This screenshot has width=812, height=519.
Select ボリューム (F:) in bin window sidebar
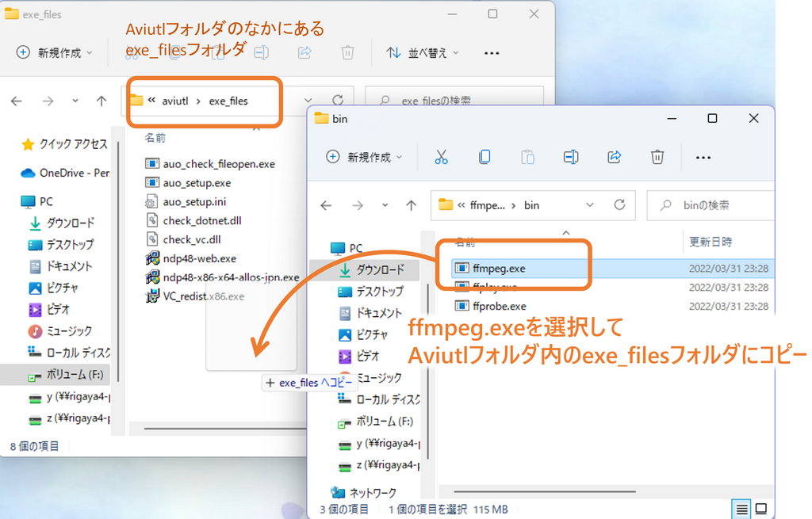coord(375,422)
